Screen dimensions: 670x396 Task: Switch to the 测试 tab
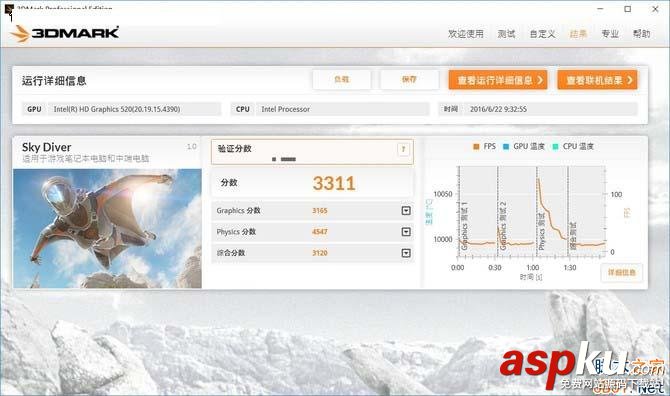[506, 34]
